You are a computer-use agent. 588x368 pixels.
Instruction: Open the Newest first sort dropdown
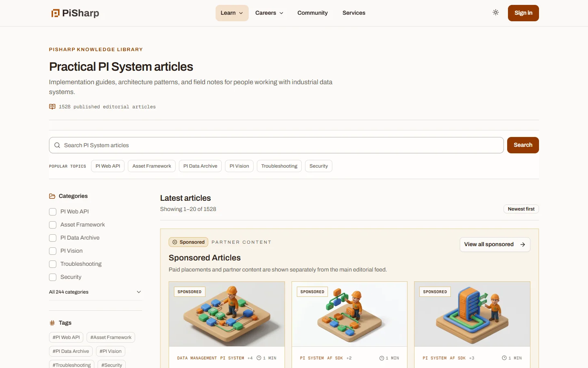(521, 209)
